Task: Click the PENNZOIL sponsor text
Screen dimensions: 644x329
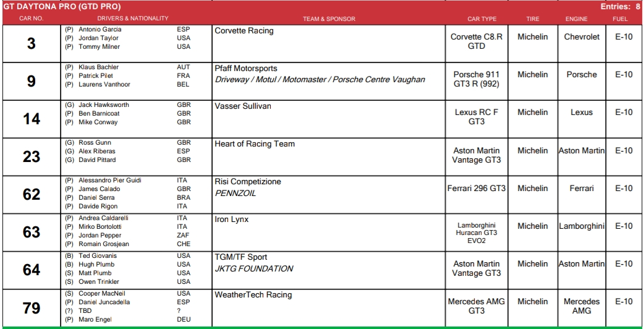Action: coord(235,194)
